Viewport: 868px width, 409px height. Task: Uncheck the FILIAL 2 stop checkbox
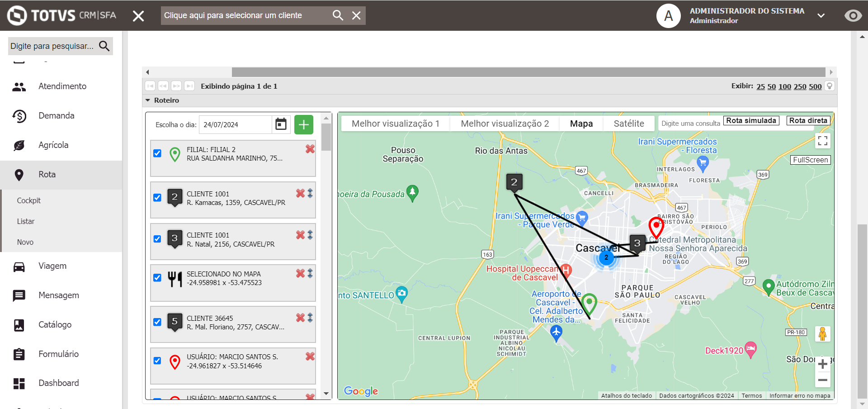click(157, 153)
